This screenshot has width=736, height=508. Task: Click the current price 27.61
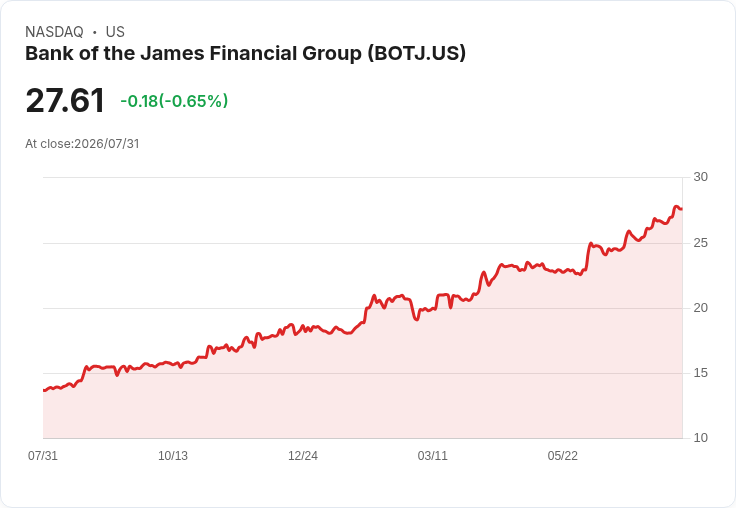coord(65,100)
